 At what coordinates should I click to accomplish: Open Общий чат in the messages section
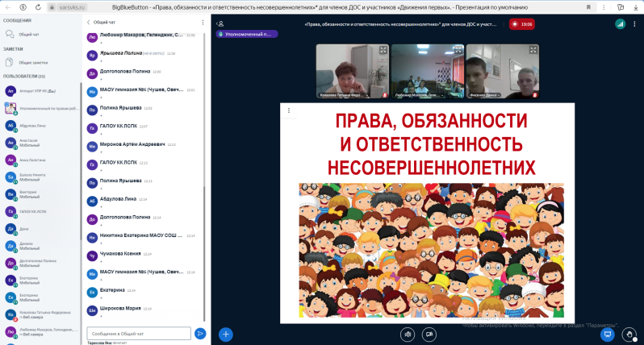coord(29,35)
